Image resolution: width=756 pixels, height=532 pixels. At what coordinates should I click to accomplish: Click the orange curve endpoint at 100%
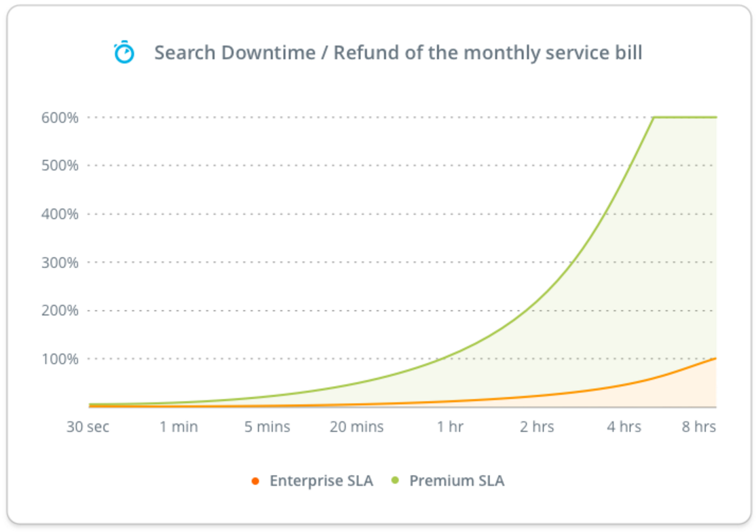pyautogui.click(x=715, y=359)
